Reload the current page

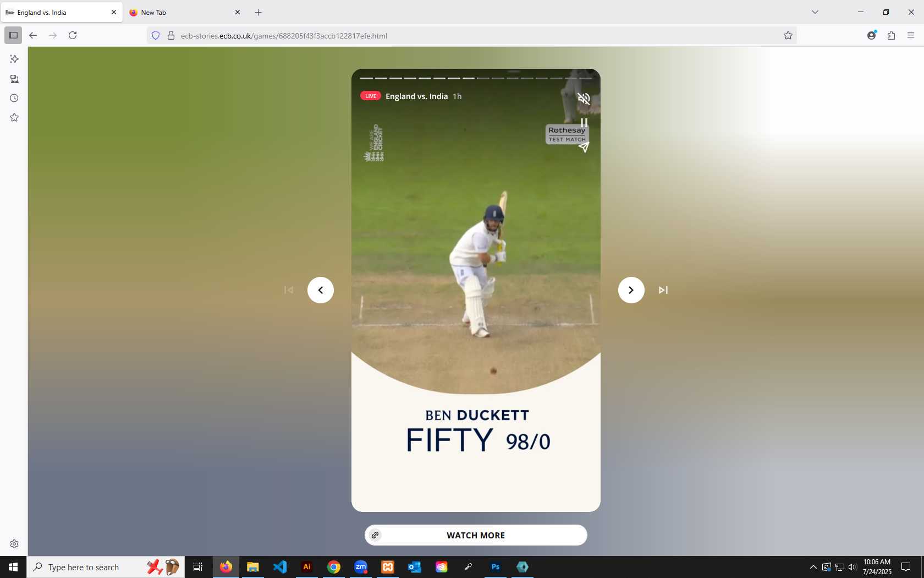point(73,35)
